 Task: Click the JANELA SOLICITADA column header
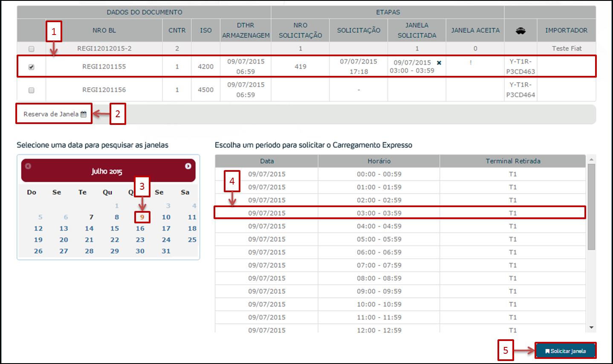pyautogui.click(x=416, y=30)
